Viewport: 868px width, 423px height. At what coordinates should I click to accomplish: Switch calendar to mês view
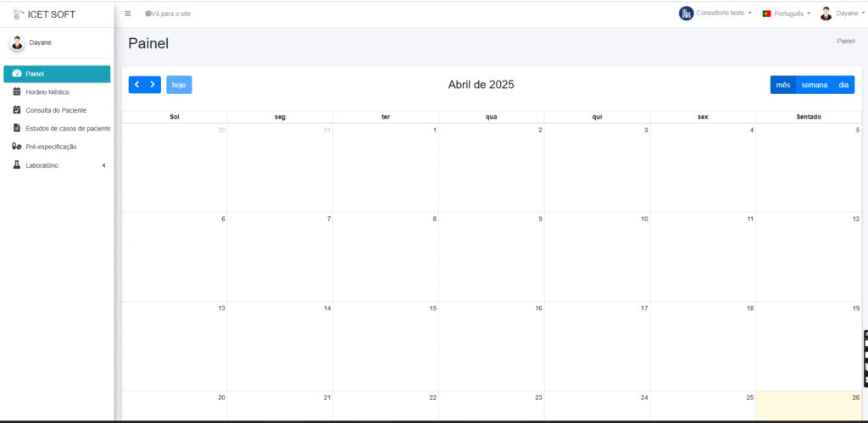(x=782, y=85)
